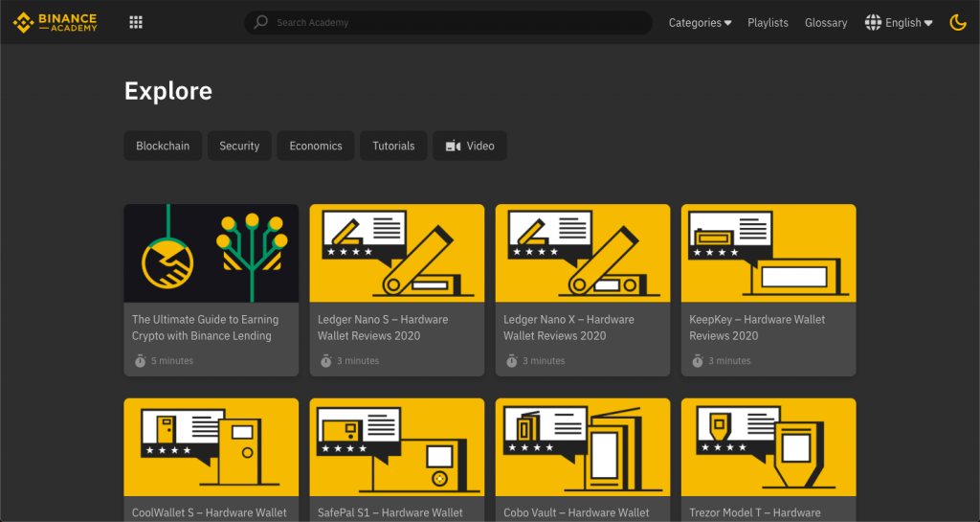980x522 pixels.
Task: Click timer icon on KeepKey card
Action: point(698,361)
